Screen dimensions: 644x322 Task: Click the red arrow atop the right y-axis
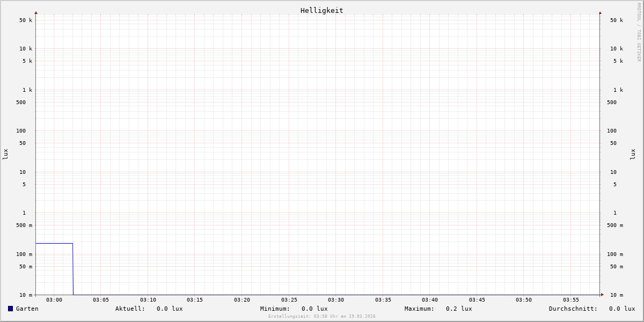click(600, 12)
